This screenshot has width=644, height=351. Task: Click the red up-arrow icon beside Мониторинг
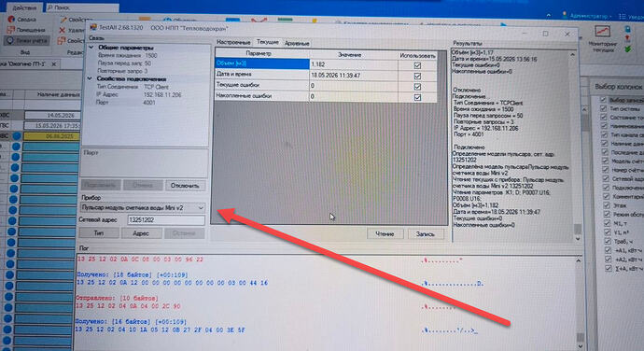627,38
